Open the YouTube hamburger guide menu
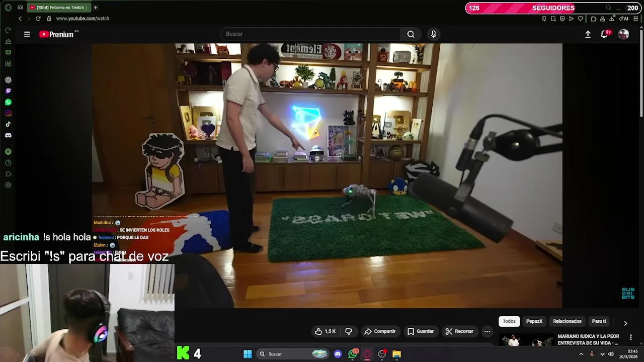The height and width of the screenshot is (362, 644). [27, 34]
